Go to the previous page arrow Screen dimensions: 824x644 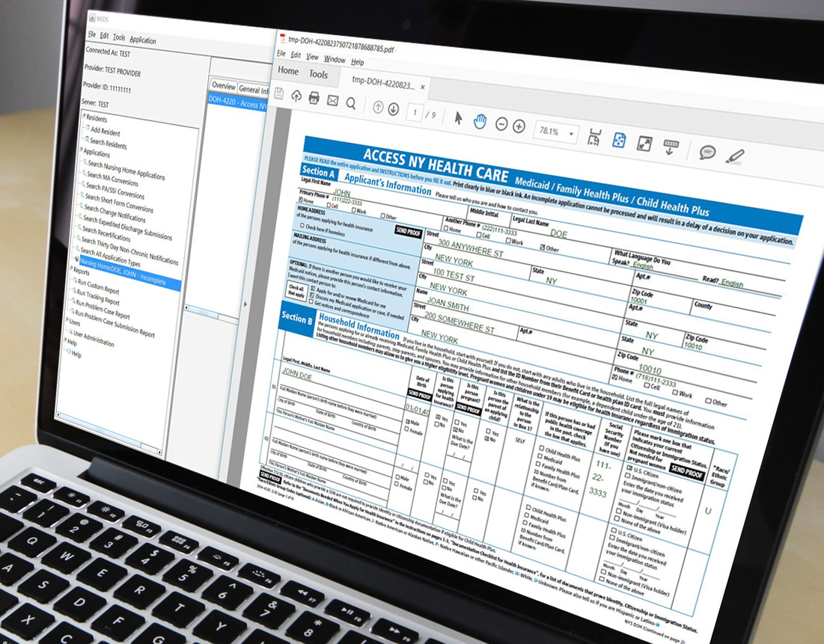377,107
